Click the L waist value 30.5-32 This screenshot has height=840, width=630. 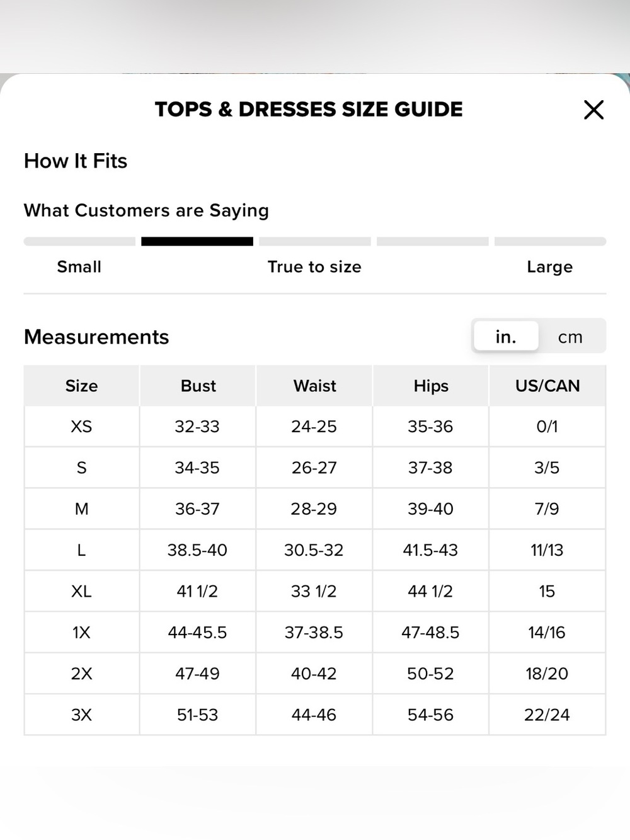click(314, 550)
